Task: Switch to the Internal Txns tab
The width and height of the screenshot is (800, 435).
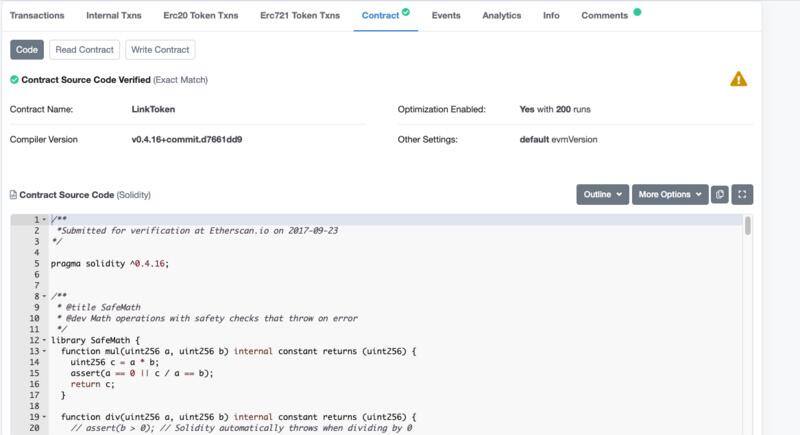Action: coord(114,15)
